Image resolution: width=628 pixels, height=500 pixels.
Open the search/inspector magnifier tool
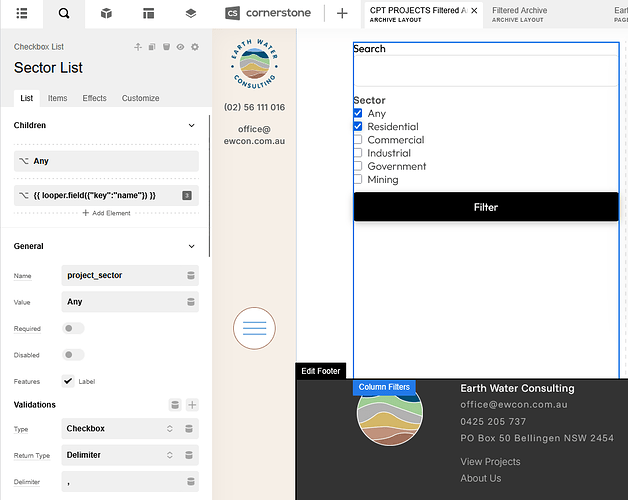coord(64,13)
